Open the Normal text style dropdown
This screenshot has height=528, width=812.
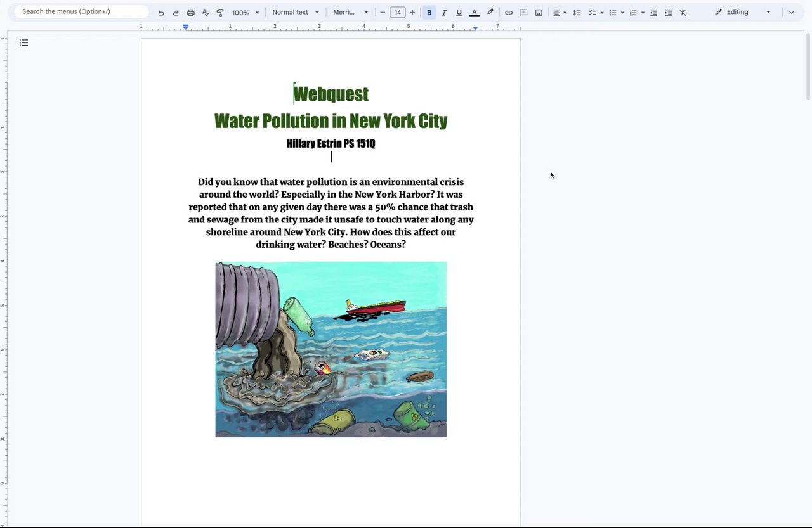[x=296, y=12]
